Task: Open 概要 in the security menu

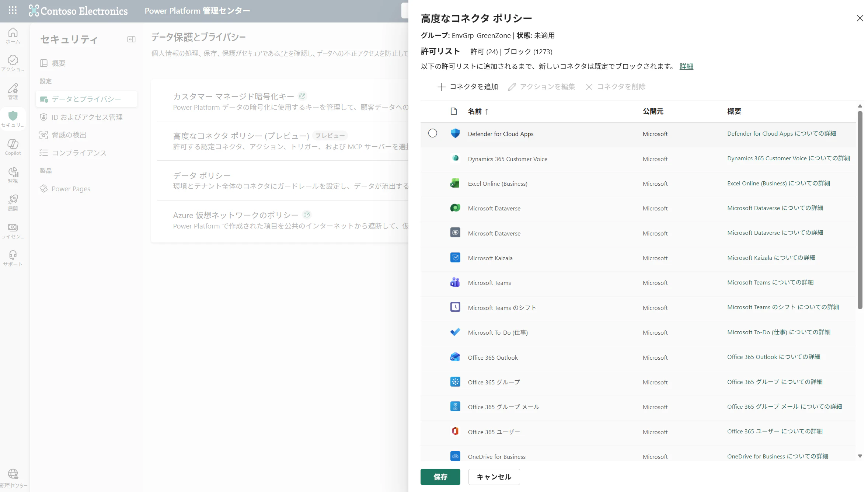Action: 87,63
